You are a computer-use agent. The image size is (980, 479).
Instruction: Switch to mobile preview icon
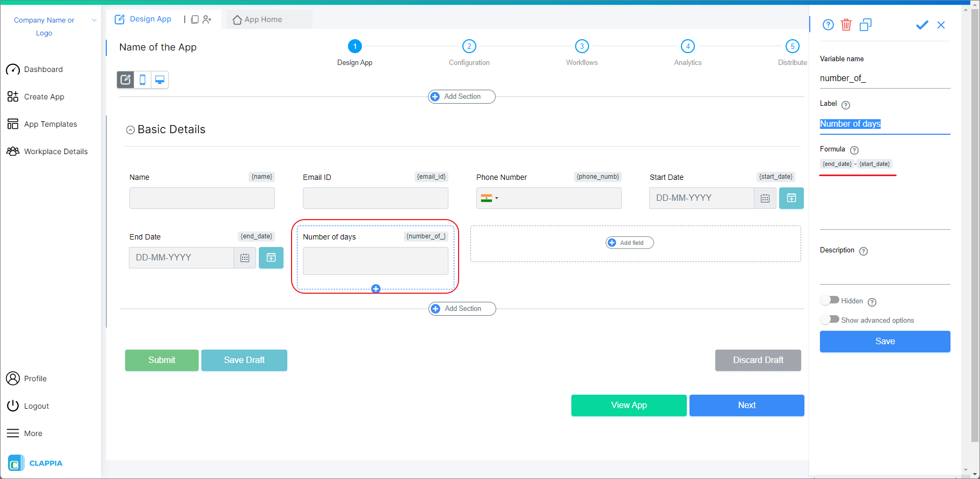(142, 80)
